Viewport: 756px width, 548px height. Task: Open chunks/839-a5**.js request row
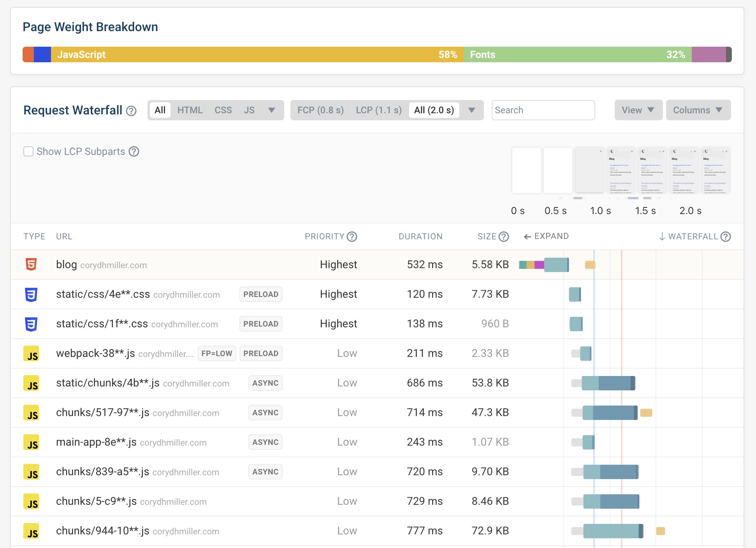[x=377, y=472]
